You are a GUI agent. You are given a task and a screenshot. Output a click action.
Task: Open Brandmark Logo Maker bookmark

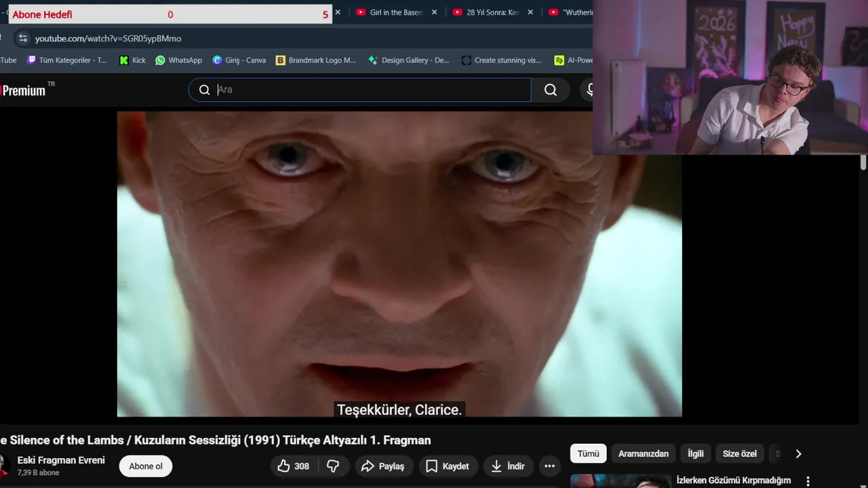[x=316, y=60]
